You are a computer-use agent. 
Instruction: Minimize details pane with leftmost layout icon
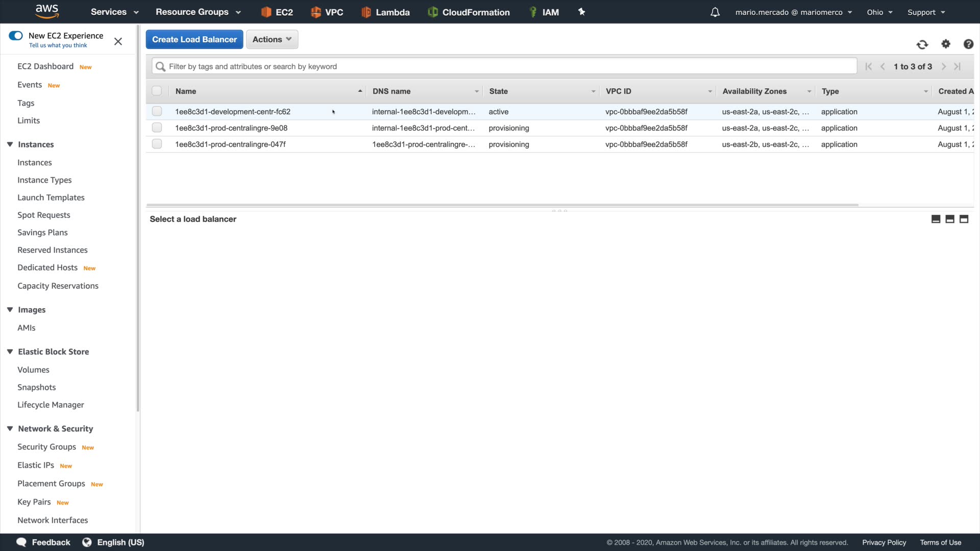click(936, 219)
